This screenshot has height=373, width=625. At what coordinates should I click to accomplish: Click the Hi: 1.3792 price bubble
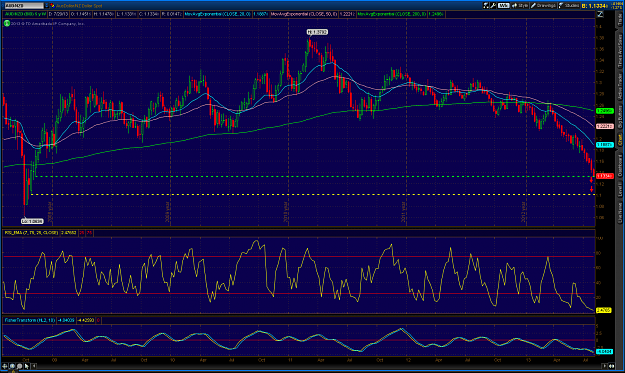coord(317,32)
